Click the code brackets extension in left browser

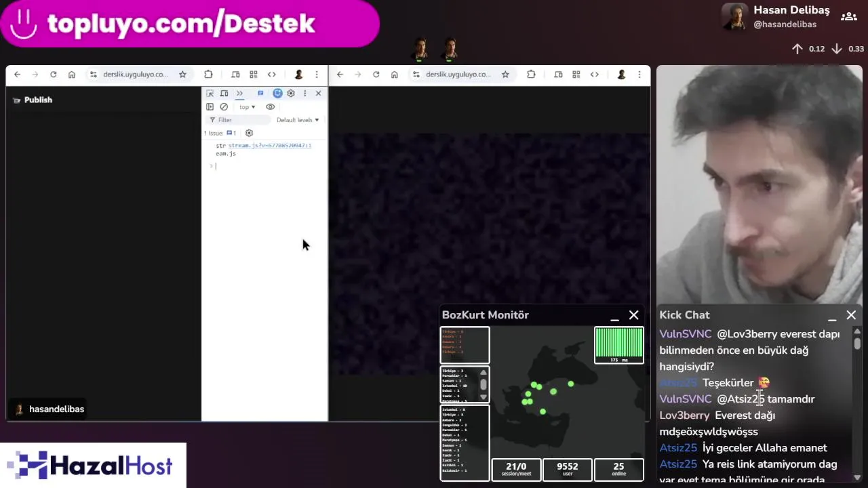[x=271, y=75]
